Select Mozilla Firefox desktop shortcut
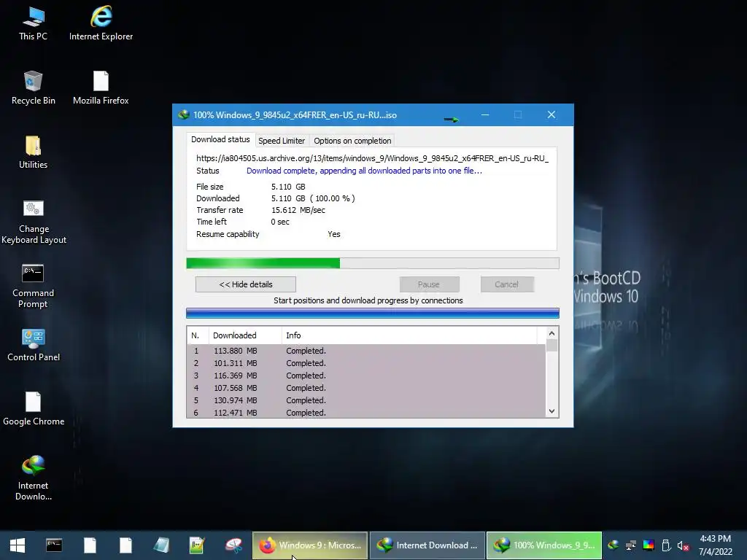 pyautogui.click(x=101, y=88)
